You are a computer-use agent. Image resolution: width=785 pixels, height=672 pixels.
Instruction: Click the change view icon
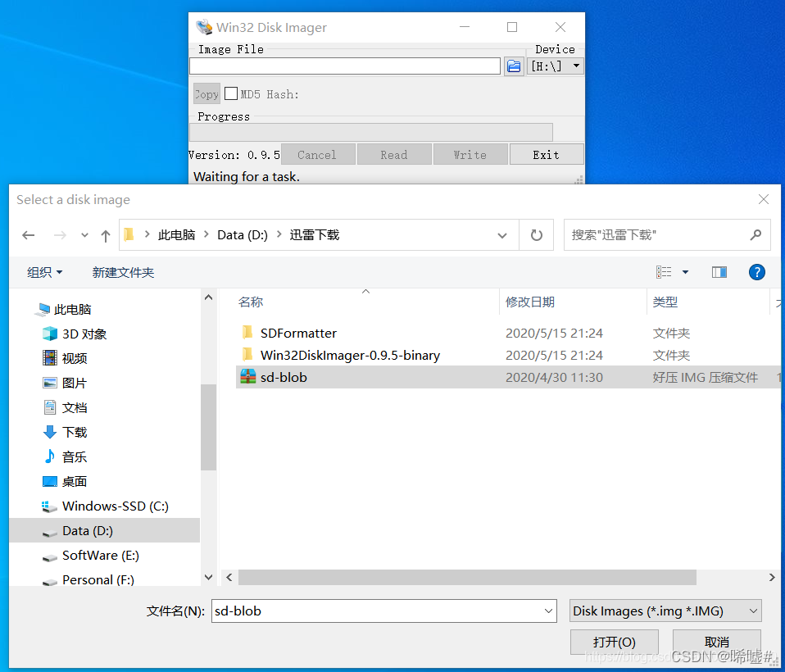point(664,272)
